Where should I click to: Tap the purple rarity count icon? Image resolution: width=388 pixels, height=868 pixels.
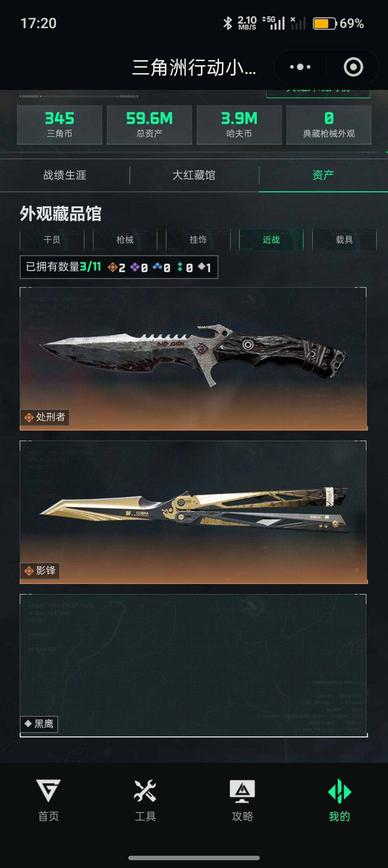click(x=135, y=267)
